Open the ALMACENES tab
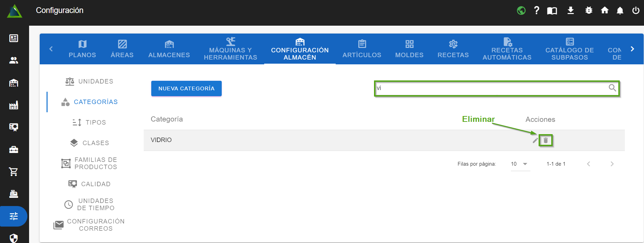 tap(169, 49)
